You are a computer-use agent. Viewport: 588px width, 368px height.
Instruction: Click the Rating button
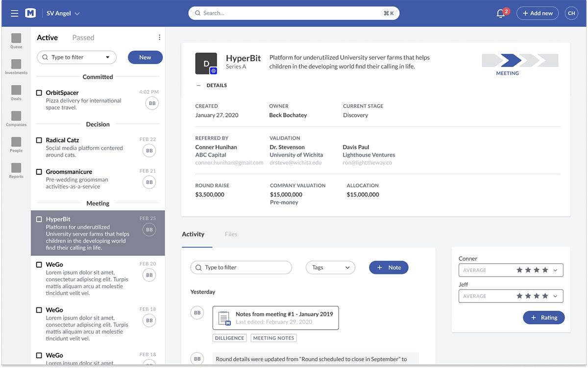pos(544,318)
